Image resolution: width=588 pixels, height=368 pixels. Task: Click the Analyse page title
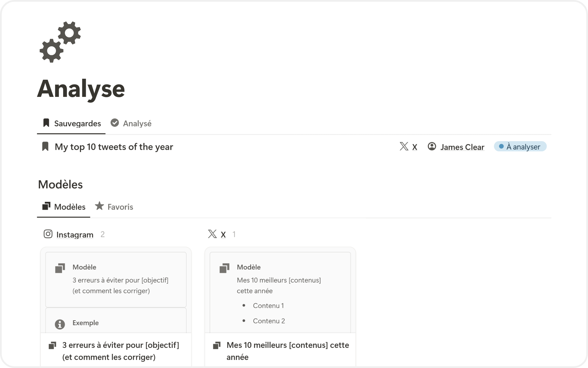coord(81,89)
